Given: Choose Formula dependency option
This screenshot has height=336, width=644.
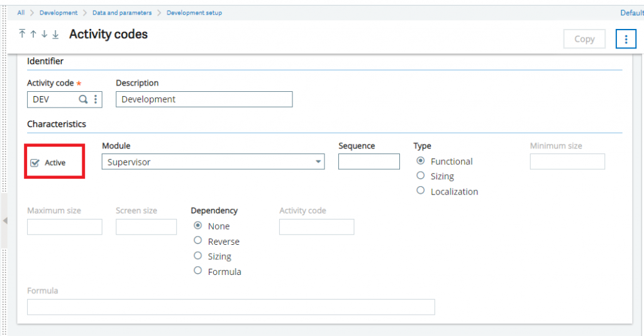Looking at the screenshot, I should pyautogui.click(x=197, y=271).
